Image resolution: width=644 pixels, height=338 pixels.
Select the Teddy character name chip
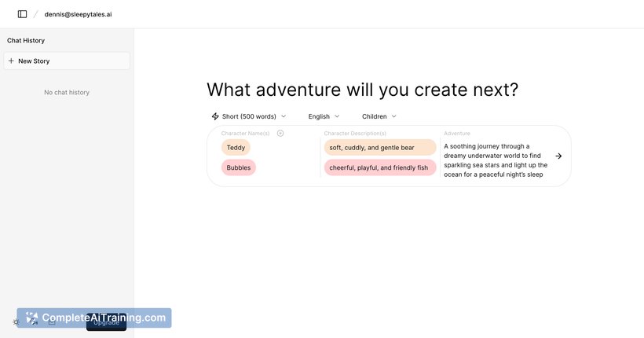236,148
